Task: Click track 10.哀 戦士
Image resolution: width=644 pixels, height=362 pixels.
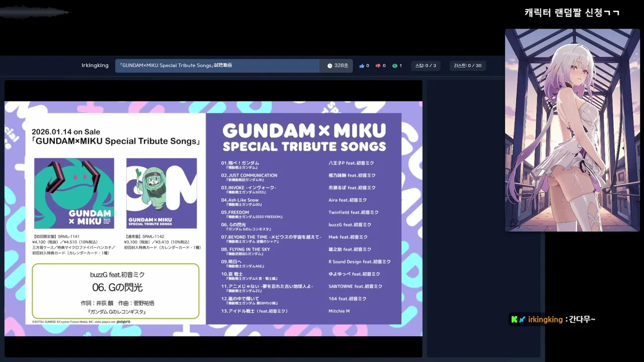Action: 232,274
